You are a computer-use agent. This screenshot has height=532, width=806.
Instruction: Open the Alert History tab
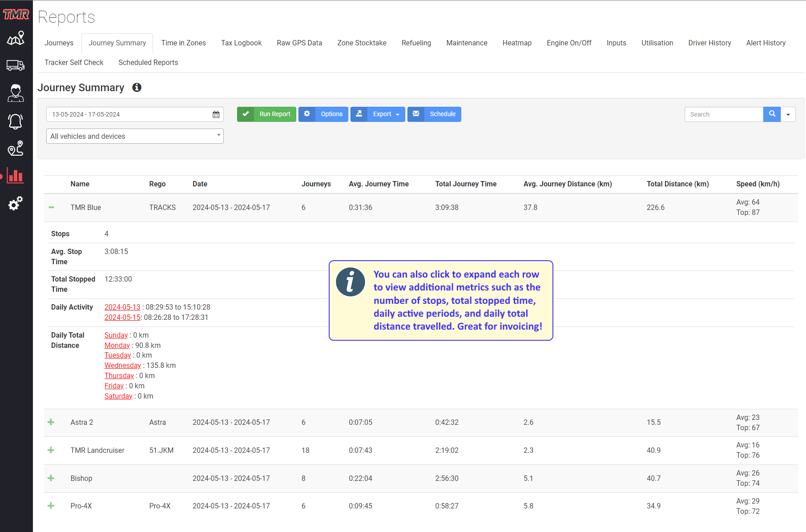coord(766,43)
